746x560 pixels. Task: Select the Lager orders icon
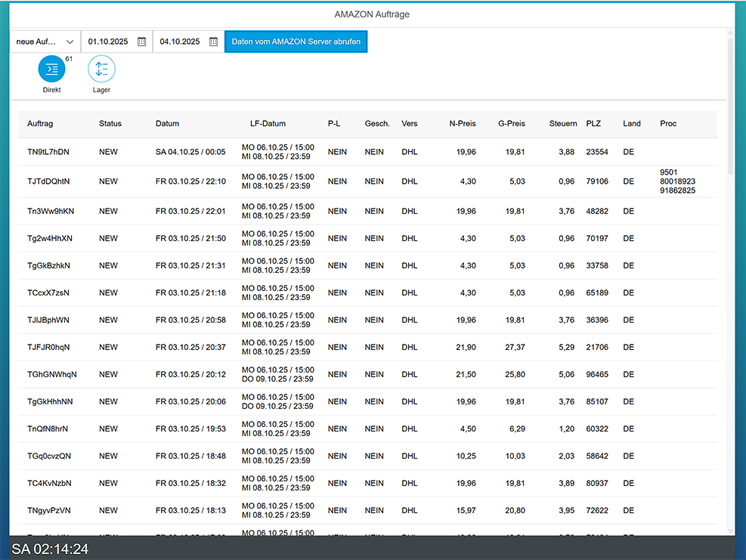click(x=101, y=70)
